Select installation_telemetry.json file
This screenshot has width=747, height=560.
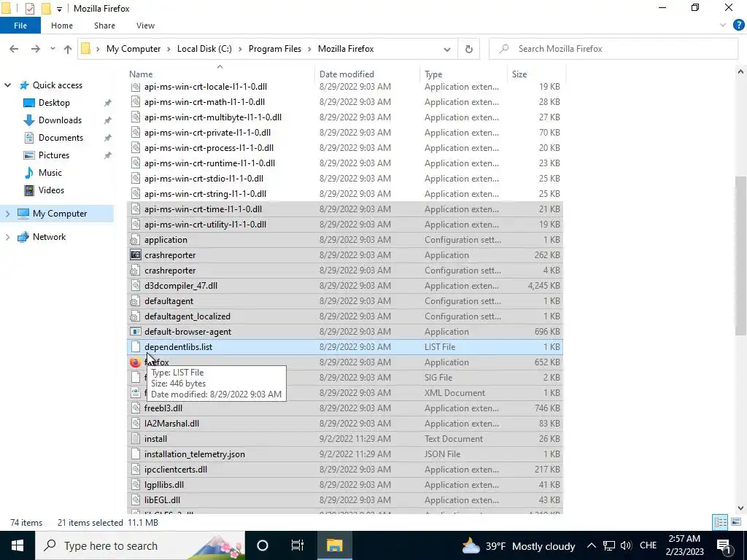(345, 454)
